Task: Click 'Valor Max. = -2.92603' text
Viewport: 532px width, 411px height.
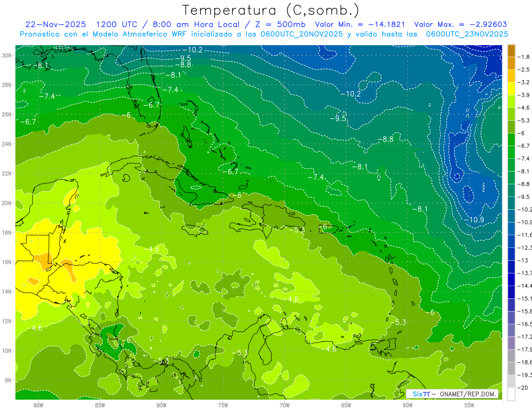Action: coord(461,24)
